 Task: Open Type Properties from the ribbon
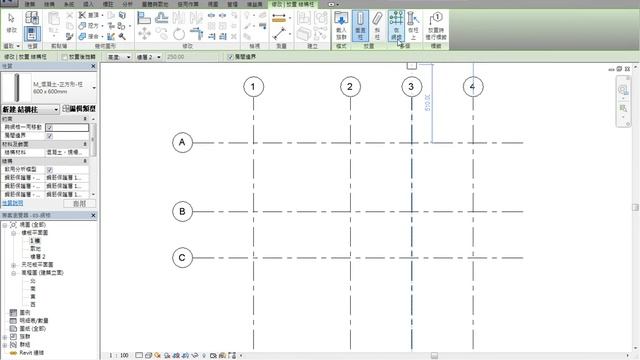32,18
